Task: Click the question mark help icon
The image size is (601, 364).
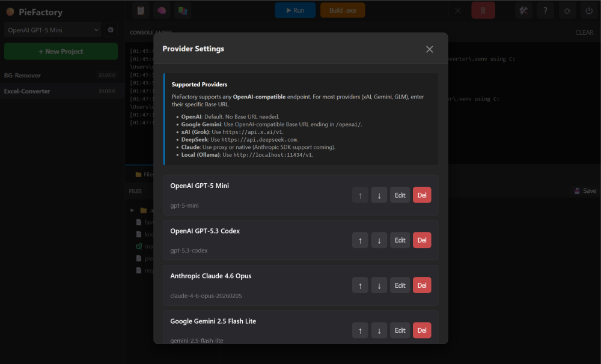Action: coord(545,10)
